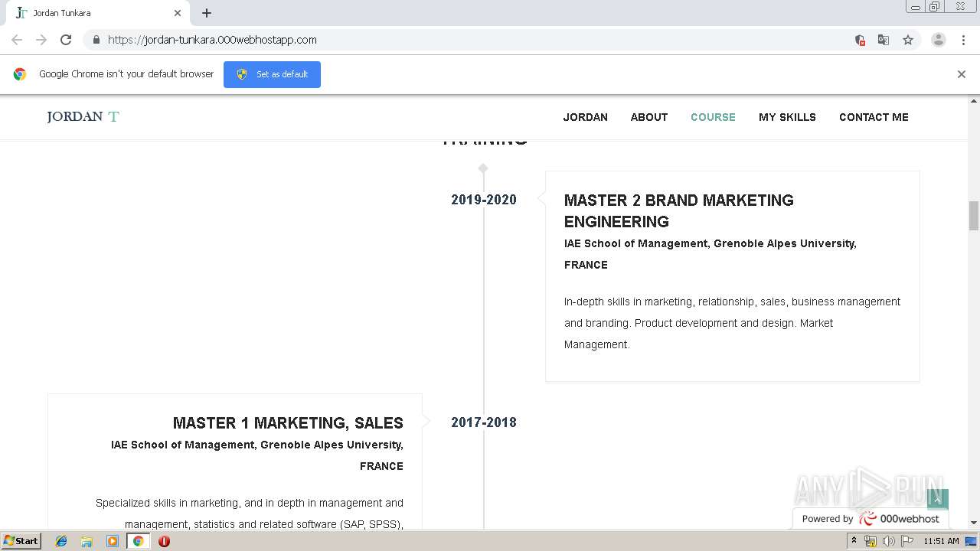
Task: Select Master 2 Brand Marketing Engineering heading
Action: pos(679,211)
